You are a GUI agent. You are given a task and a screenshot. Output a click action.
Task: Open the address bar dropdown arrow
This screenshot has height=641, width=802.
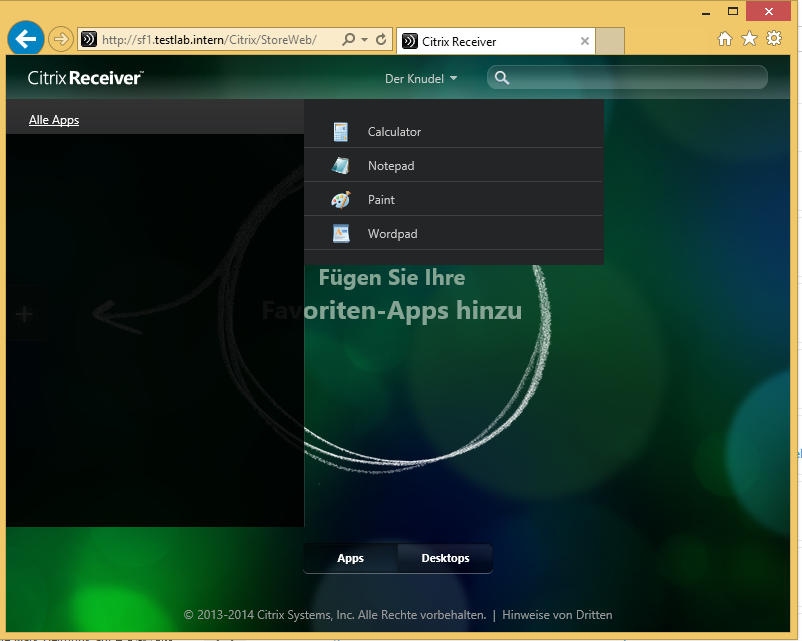pyautogui.click(x=364, y=39)
